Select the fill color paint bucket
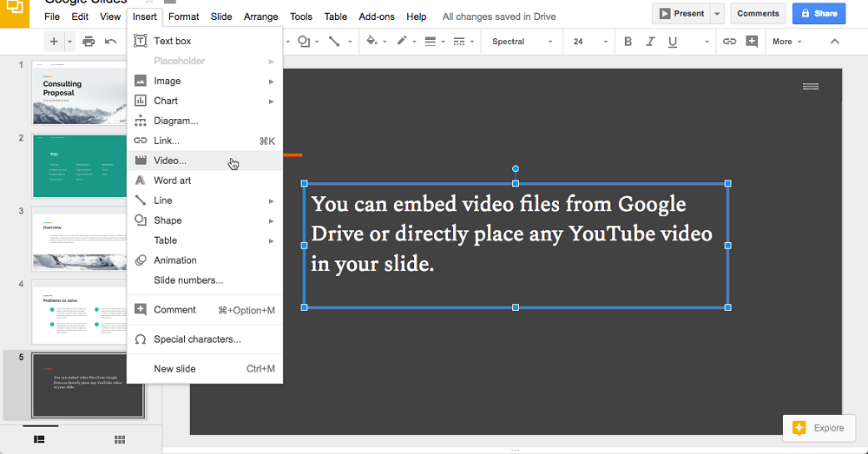868x454 pixels. (372, 41)
